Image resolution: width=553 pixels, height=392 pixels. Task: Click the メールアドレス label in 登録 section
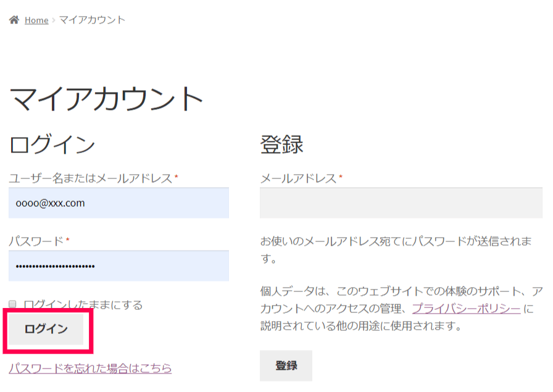click(298, 178)
